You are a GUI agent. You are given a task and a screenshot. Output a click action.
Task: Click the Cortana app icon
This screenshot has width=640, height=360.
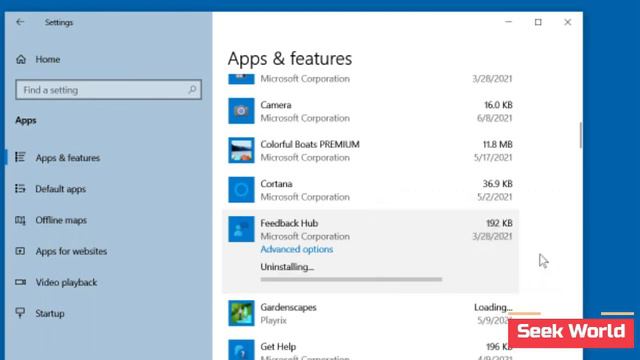(x=241, y=189)
